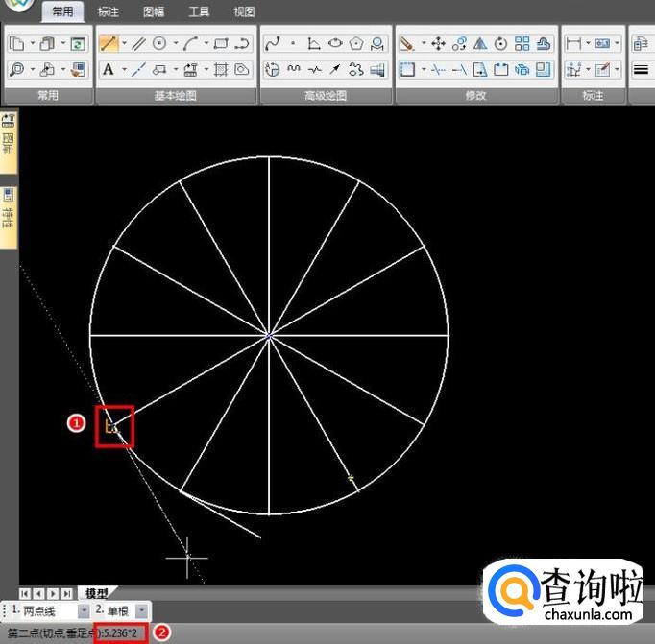This screenshot has width=655, height=644.
Task: Open the 工具 ribbon tab
Action: pyautogui.click(x=199, y=12)
